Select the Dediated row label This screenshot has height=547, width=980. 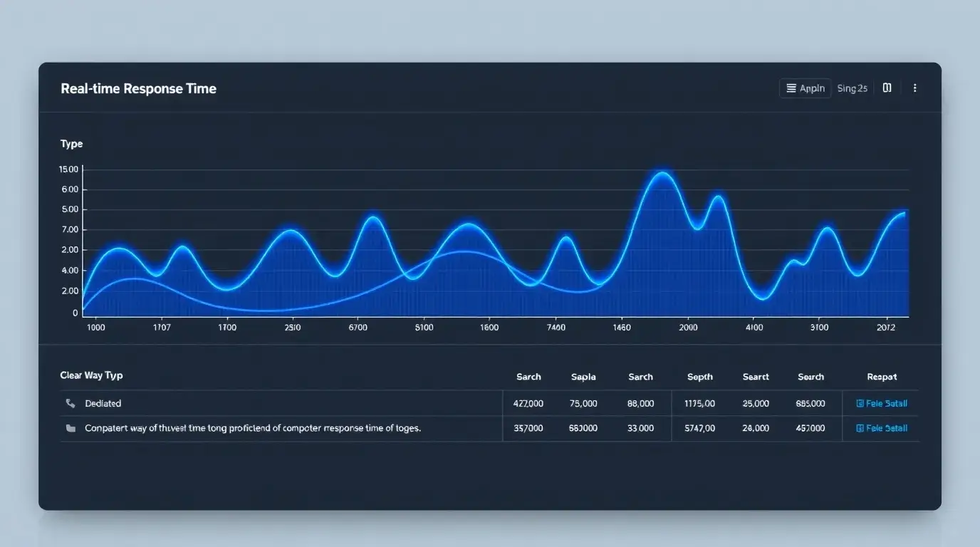pyautogui.click(x=103, y=403)
